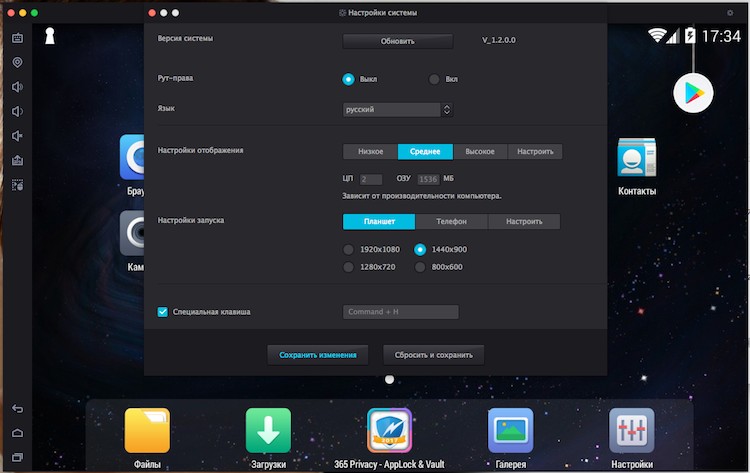Click the Command + H hotkey field
The height and width of the screenshot is (473, 750).
(400, 312)
